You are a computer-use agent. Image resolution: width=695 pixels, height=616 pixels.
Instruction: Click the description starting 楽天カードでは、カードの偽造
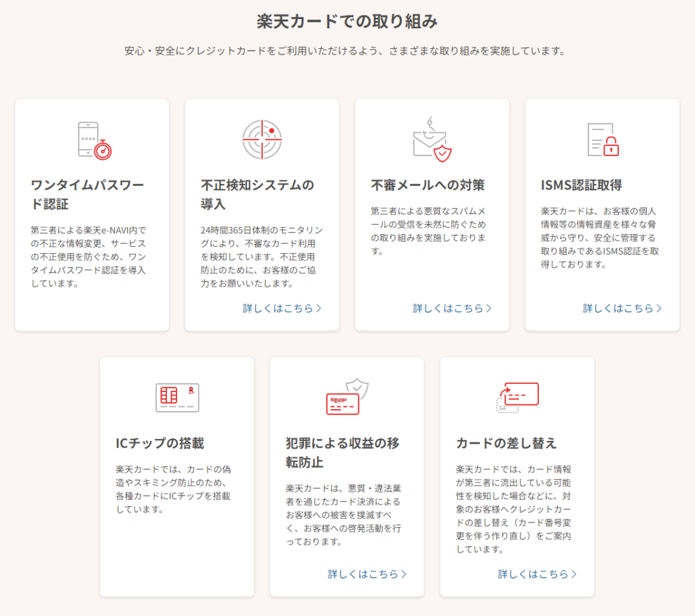pyautogui.click(x=173, y=489)
